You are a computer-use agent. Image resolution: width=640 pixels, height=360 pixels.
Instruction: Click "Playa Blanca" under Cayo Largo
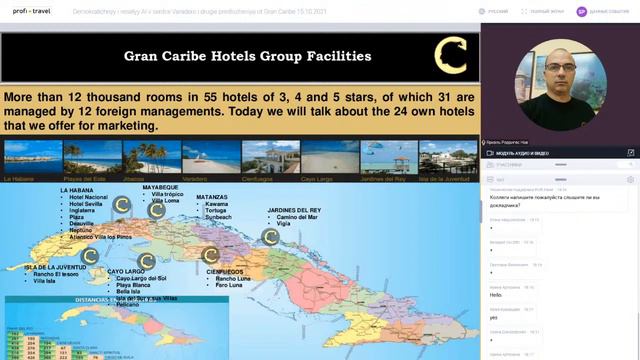click(x=133, y=285)
